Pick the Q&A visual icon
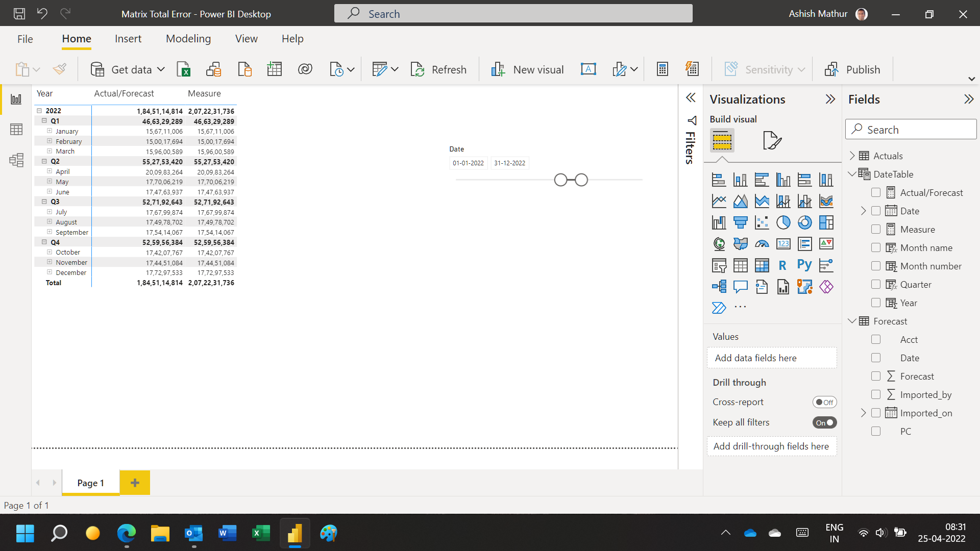The width and height of the screenshot is (980, 551). 740,287
